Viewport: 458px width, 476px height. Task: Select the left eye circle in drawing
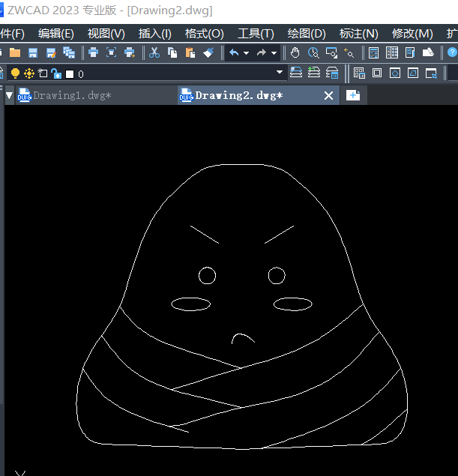click(207, 276)
